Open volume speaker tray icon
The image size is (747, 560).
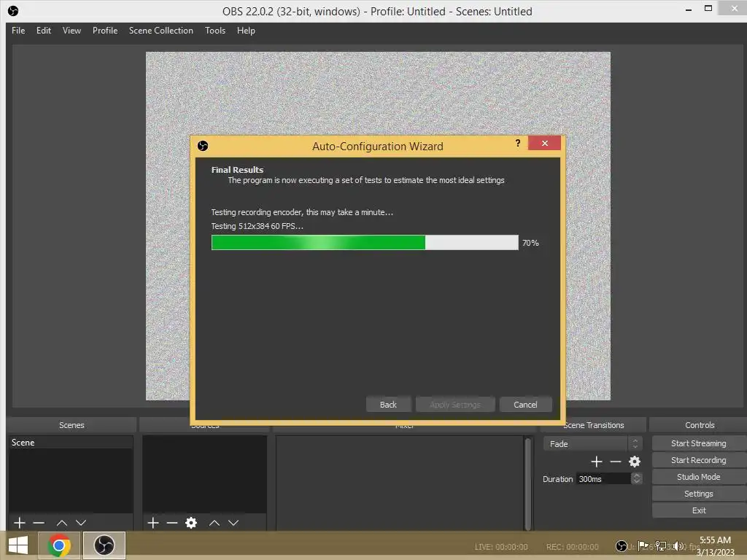(679, 545)
